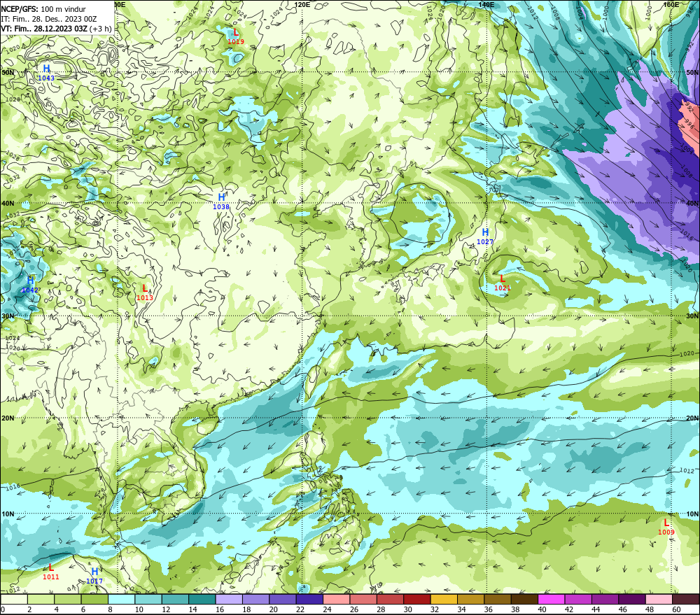Viewport: 700px width, 615px height.
Task: Click the right 20N latitude label
Action: click(x=692, y=418)
